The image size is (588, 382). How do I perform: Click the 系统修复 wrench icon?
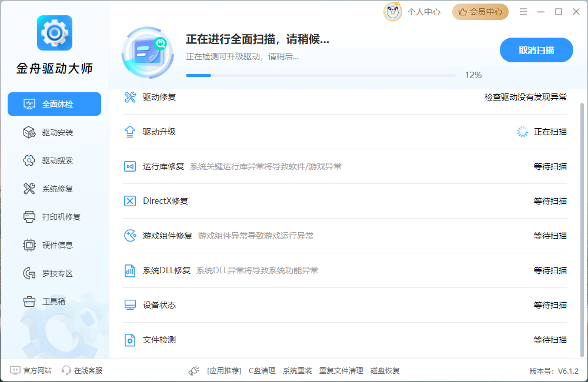pyautogui.click(x=29, y=189)
